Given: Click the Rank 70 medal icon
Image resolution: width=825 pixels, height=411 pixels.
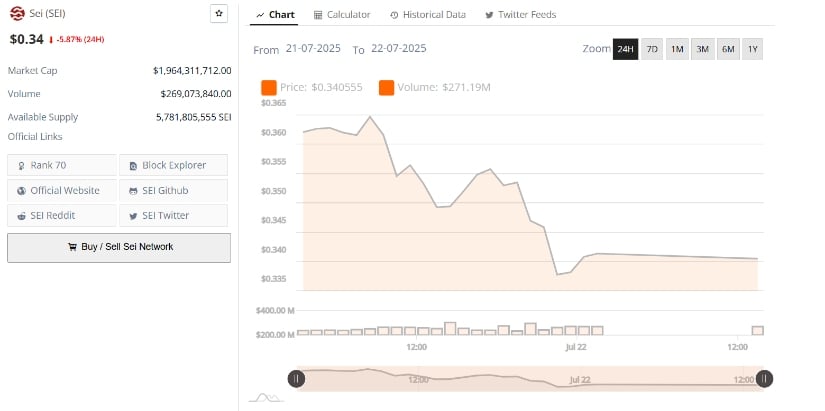Looking at the screenshot, I should [22, 166].
